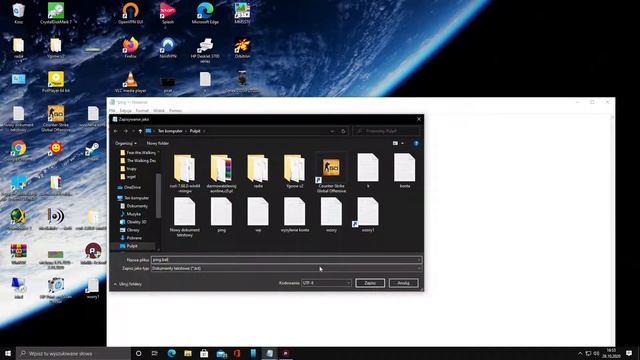Open the Format menu in Notepad
640x360 pixels.
[142, 111]
